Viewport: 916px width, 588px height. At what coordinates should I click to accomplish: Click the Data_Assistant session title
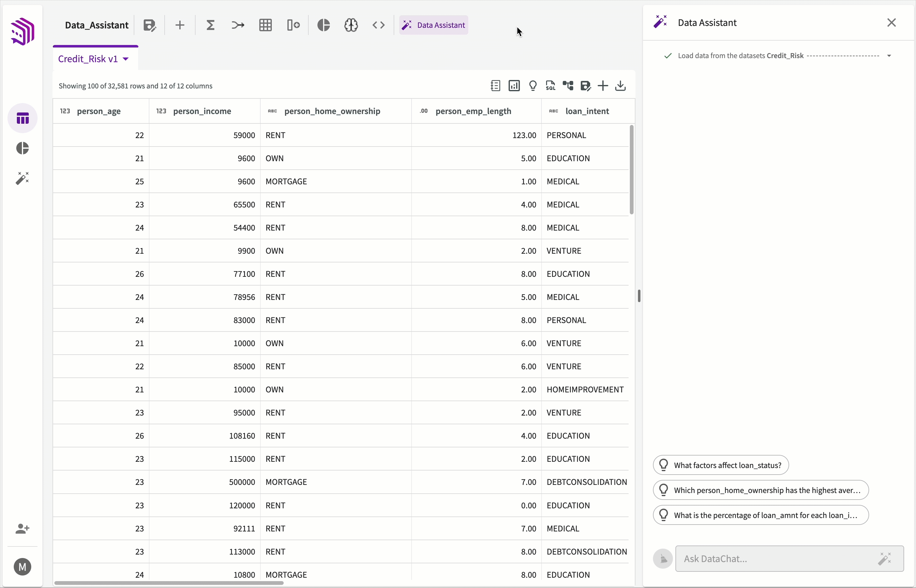tap(97, 25)
